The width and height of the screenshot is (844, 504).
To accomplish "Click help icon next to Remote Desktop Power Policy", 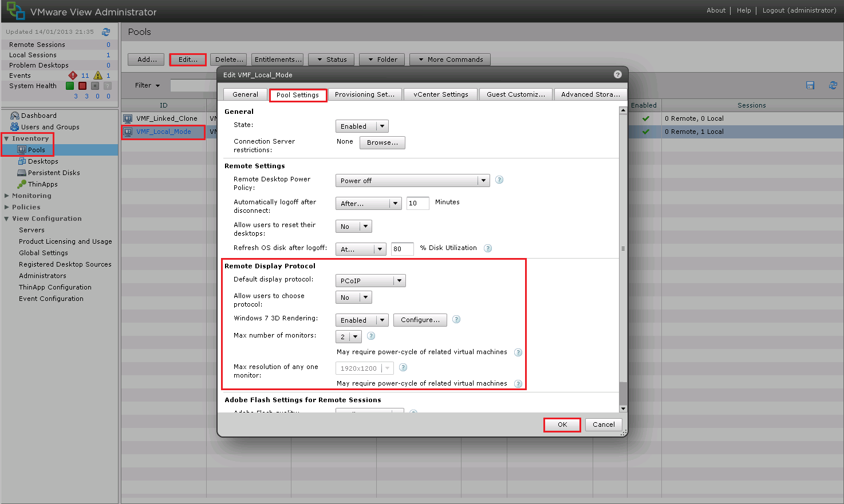I will click(499, 180).
